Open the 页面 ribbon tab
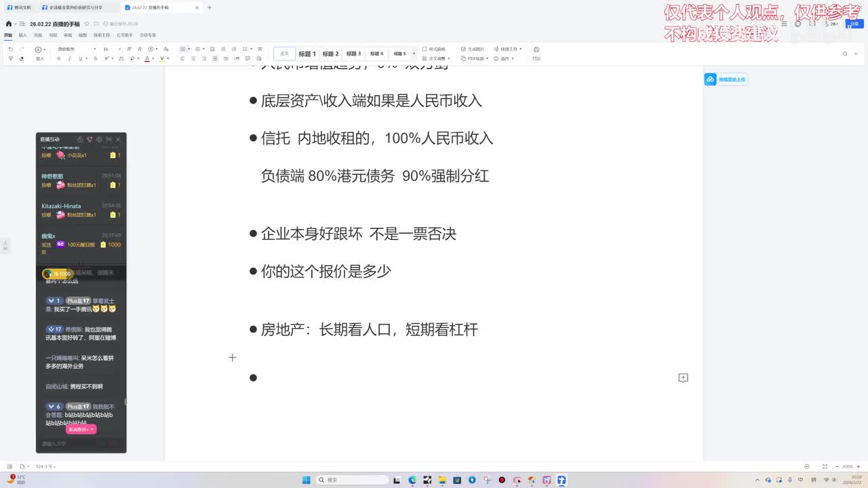Screen dimensions: 868x488 (38, 35)
